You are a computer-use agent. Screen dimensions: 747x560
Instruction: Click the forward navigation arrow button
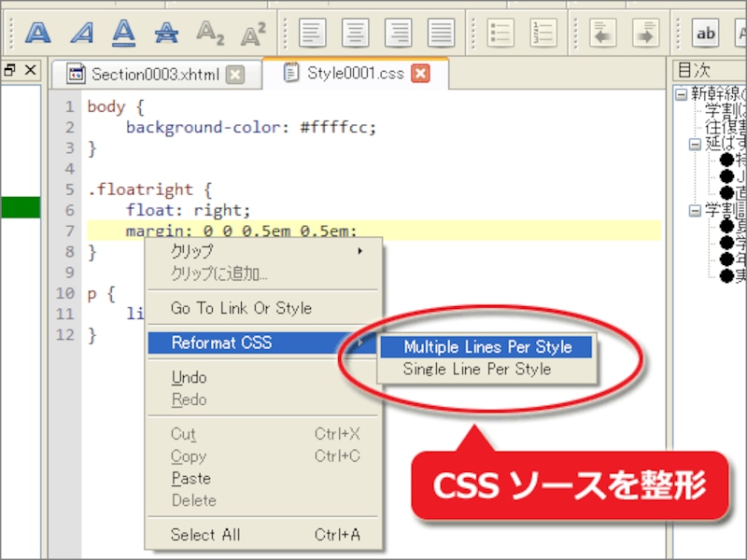(644, 31)
